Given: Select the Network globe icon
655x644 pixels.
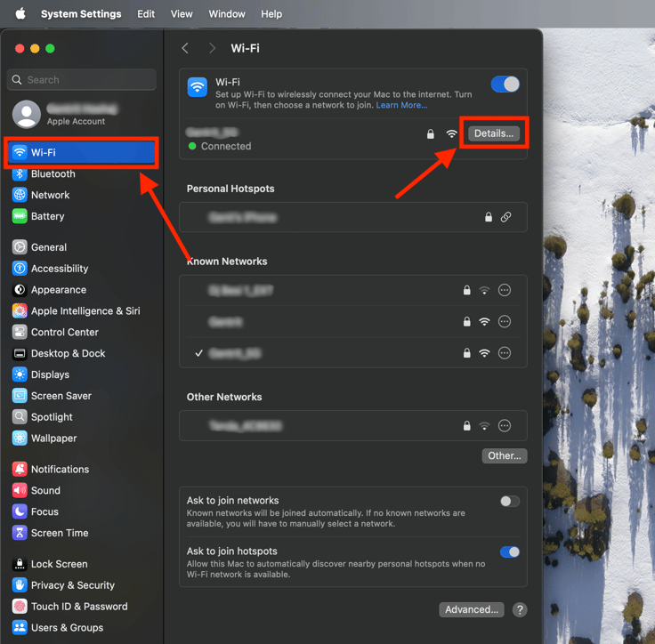Looking at the screenshot, I should click(20, 195).
